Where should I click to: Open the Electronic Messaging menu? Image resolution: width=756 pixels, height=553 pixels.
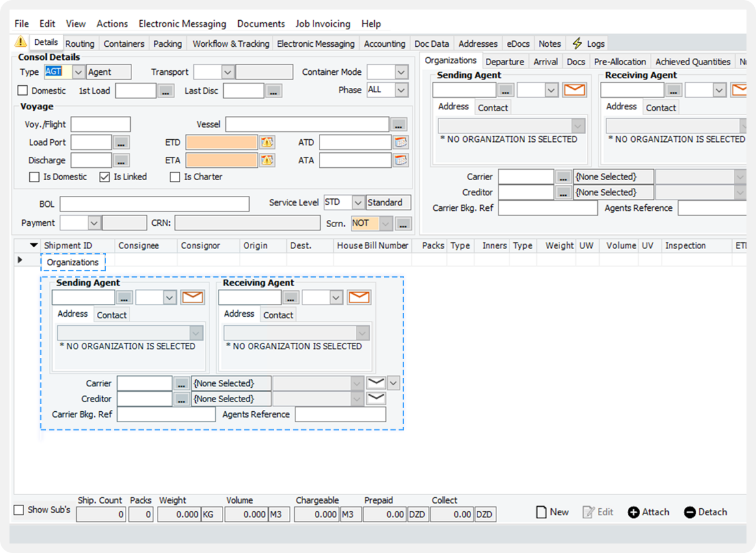[x=182, y=23]
